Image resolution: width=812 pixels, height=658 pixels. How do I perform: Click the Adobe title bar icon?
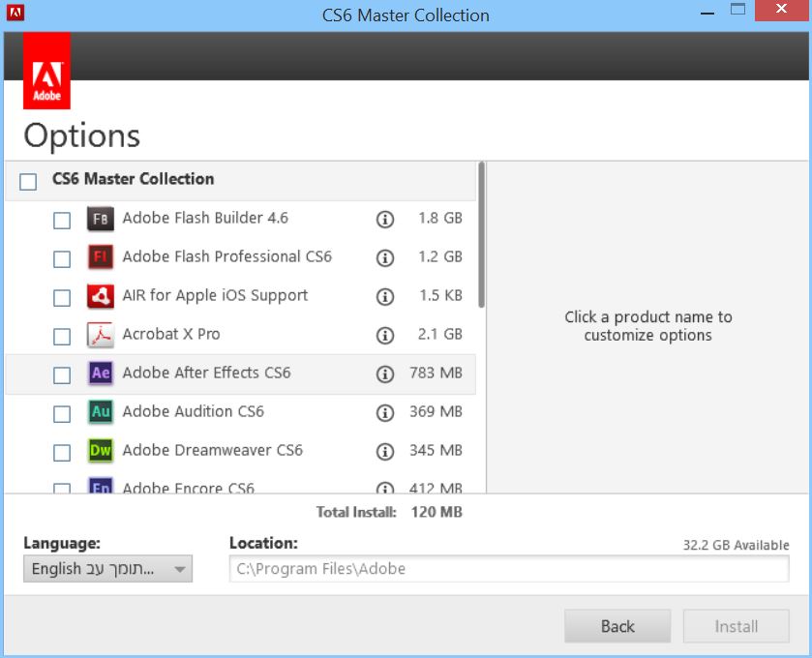pos(15,12)
